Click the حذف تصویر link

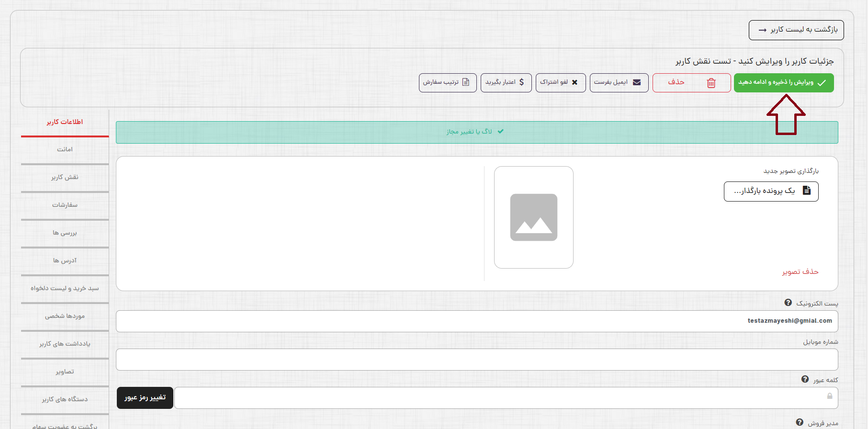coord(800,271)
